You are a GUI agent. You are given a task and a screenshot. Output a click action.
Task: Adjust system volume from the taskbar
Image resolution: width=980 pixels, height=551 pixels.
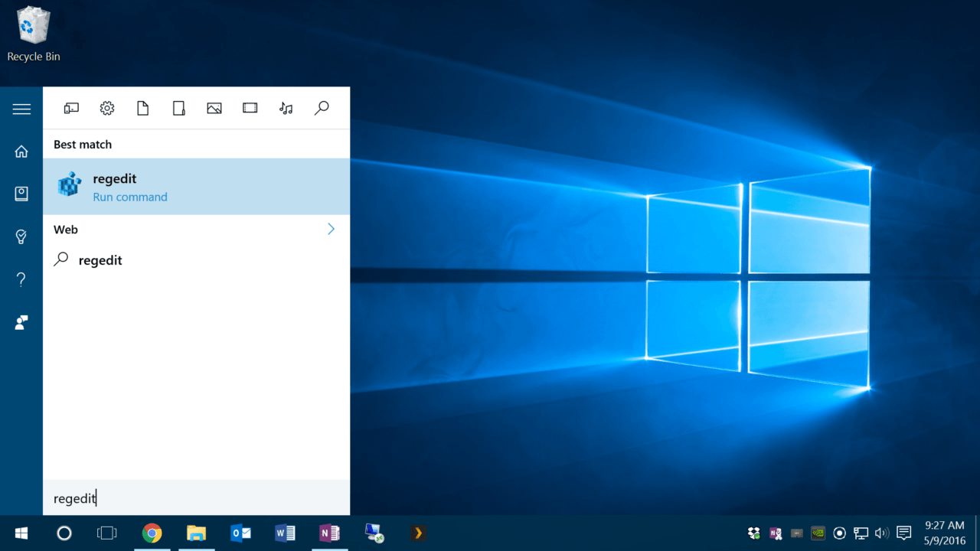point(881,533)
